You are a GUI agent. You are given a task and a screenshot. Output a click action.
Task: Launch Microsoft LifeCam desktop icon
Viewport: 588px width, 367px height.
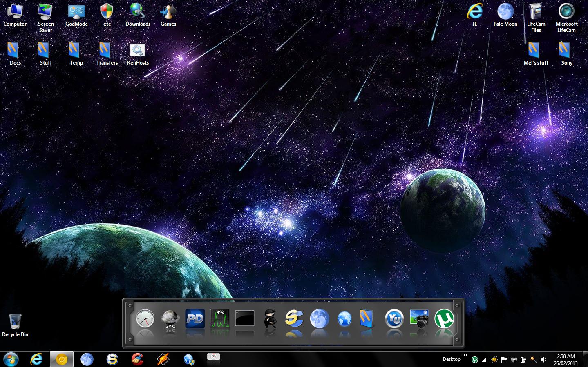tap(567, 18)
